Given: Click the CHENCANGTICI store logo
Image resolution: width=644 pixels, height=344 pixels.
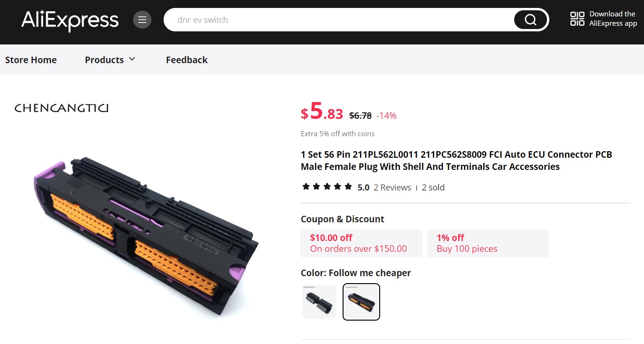Looking at the screenshot, I should click(61, 108).
